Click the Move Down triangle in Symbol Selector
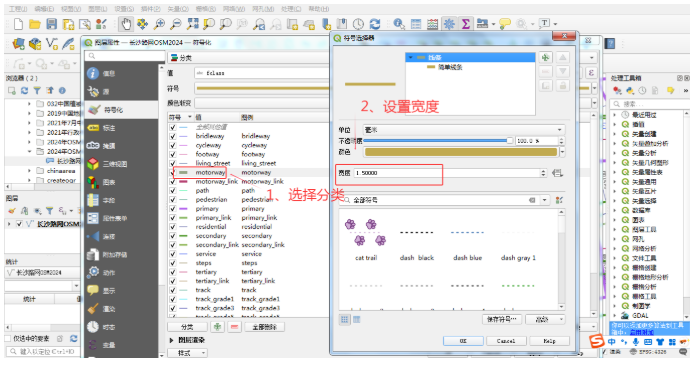Viewport: 696px width, 366px height. pos(562,72)
